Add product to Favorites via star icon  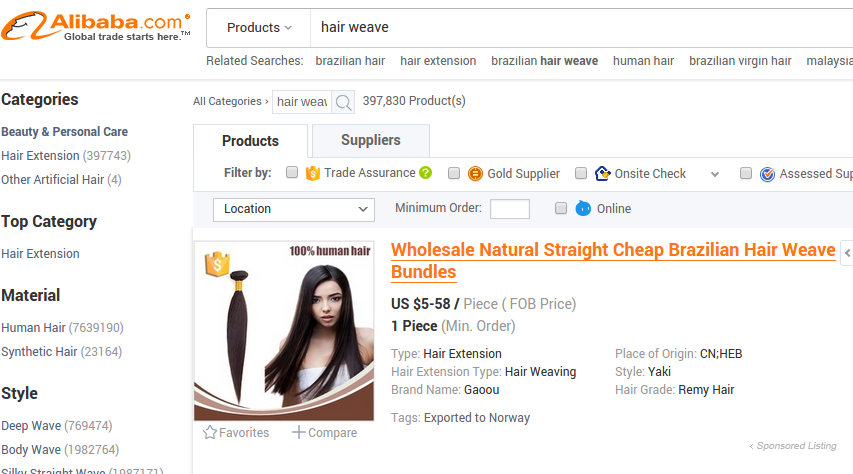pos(209,433)
